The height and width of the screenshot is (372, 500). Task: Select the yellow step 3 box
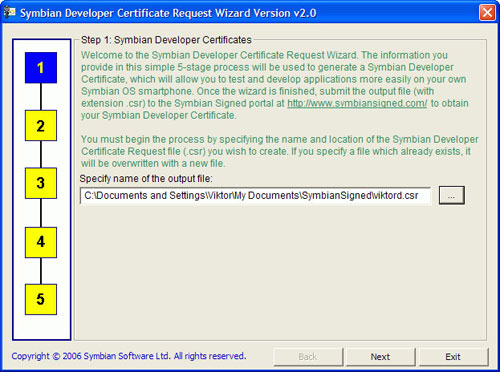(41, 183)
